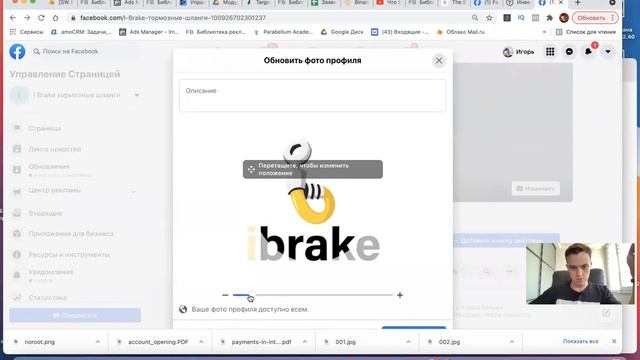Open the 002.jpg download options chevron
This screenshot has height=360, width=640.
(512, 342)
